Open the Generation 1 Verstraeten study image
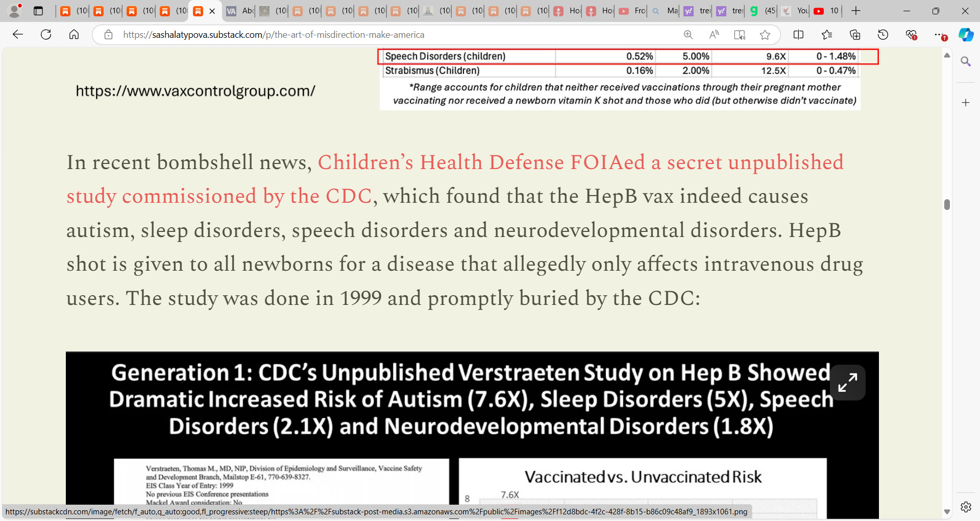The width and height of the screenshot is (980, 521). (x=472, y=435)
